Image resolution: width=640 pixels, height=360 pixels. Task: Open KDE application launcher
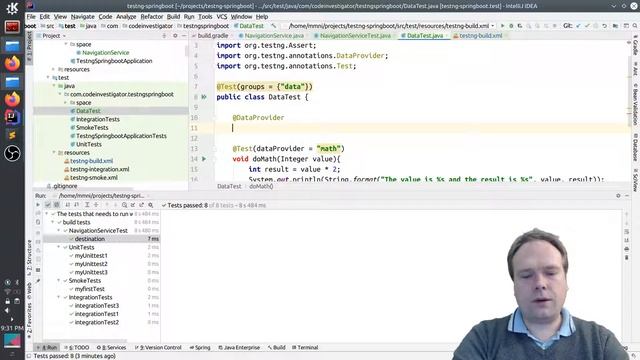(12, 8)
